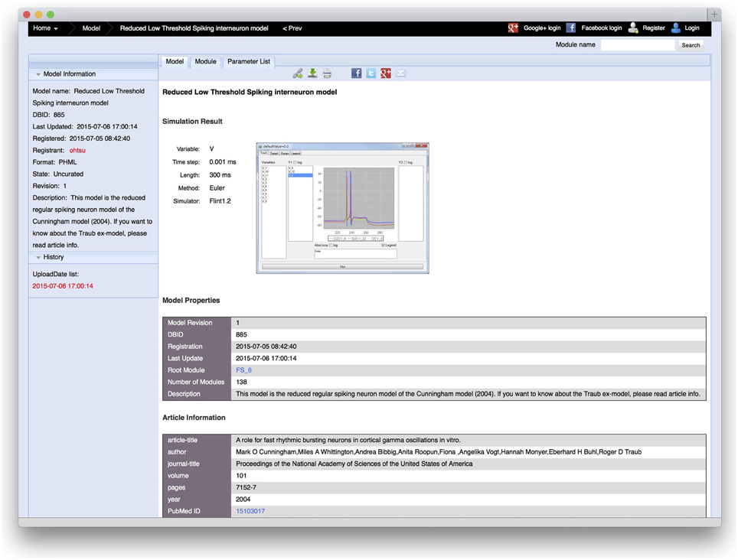Click the Login user icon
738x560 pixels.
click(676, 28)
